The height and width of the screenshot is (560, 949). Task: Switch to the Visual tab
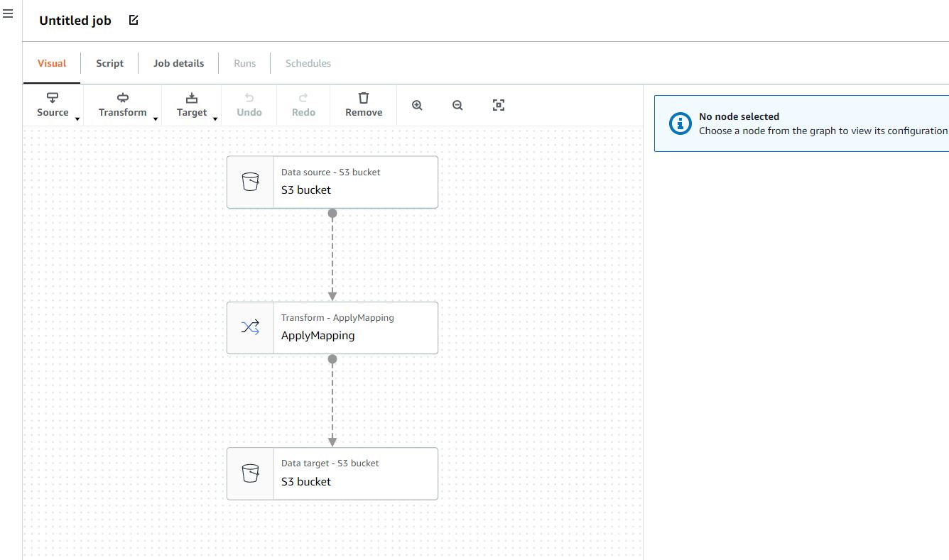coord(52,63)
